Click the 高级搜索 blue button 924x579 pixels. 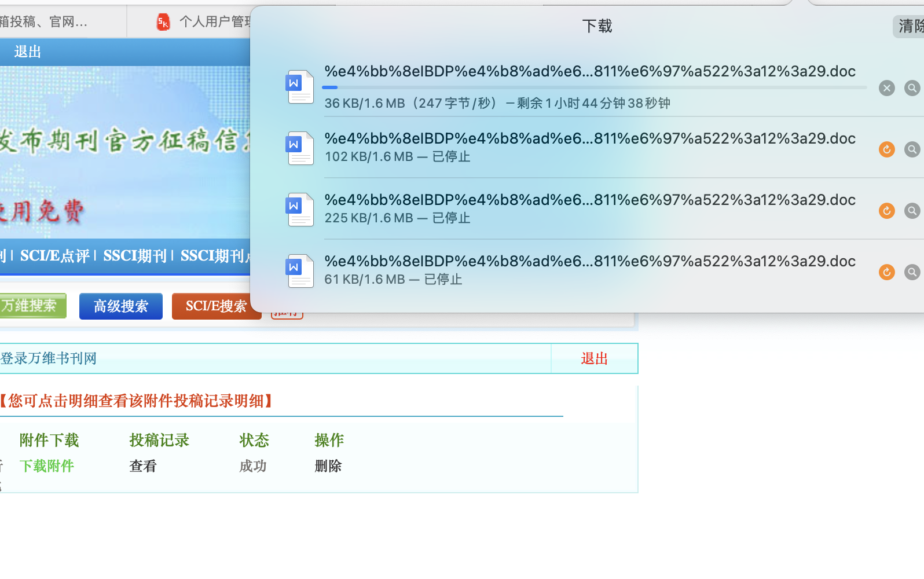coord(120,306)
